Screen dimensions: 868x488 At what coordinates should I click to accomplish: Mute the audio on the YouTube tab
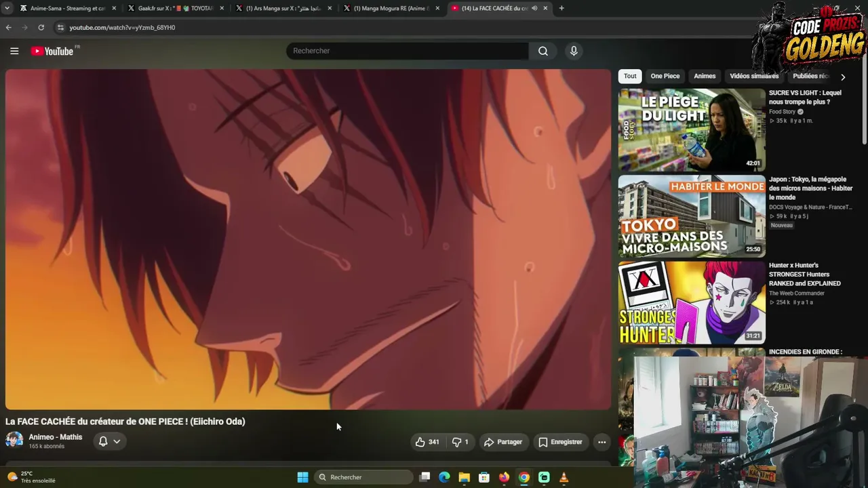[534, 8]
